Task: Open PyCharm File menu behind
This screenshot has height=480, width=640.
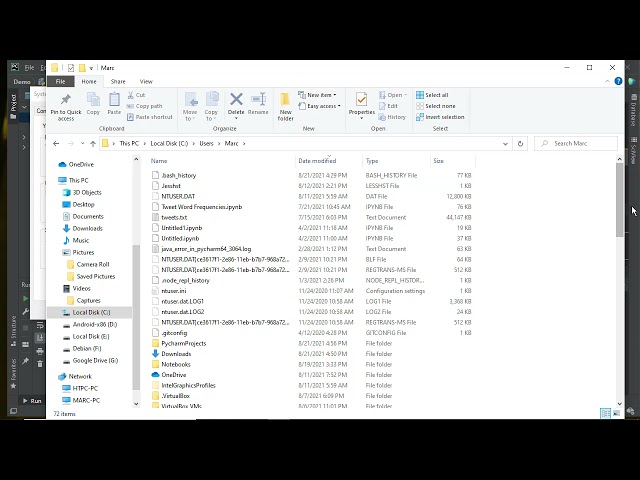Action: [x=29, y=68]
